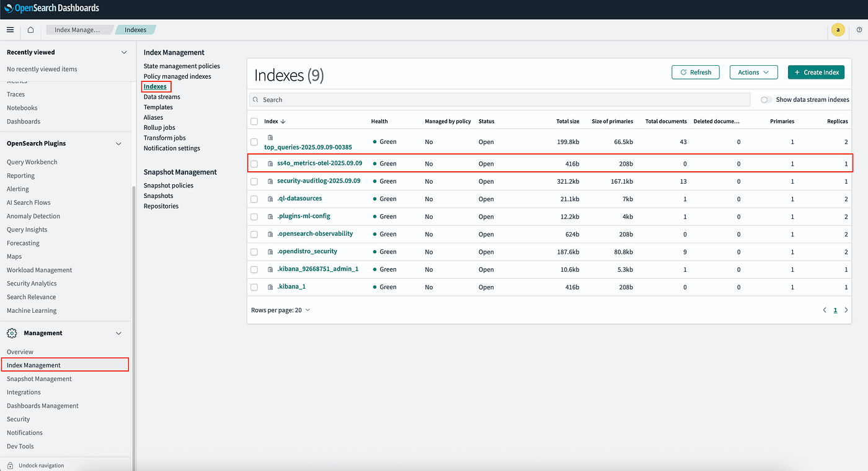868x471 pixels.
Task: Go to next page arrow in pagination
Action: pos(846,310)
